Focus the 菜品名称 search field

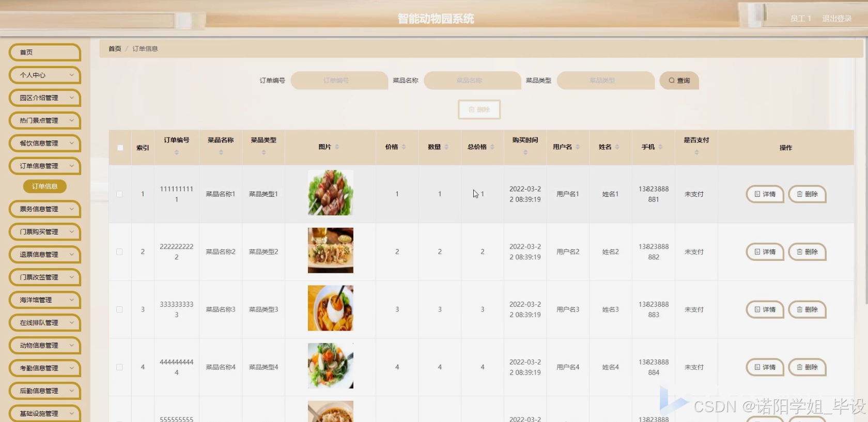pos(472,81)
